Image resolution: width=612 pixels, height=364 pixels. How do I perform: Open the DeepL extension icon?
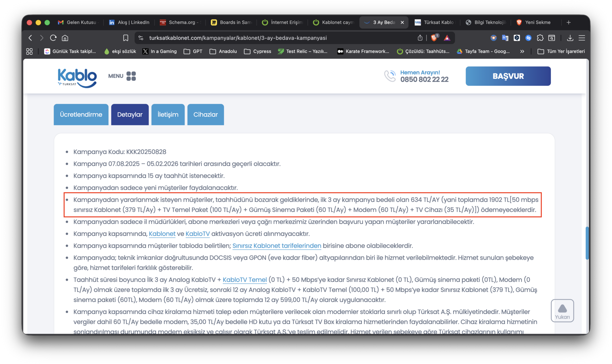point(517,38)
